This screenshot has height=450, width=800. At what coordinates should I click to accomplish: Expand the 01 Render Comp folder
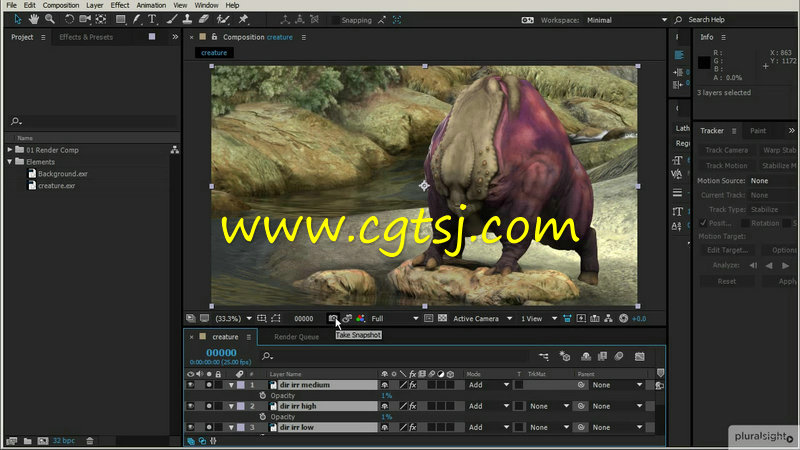click(x=9, y=150)
